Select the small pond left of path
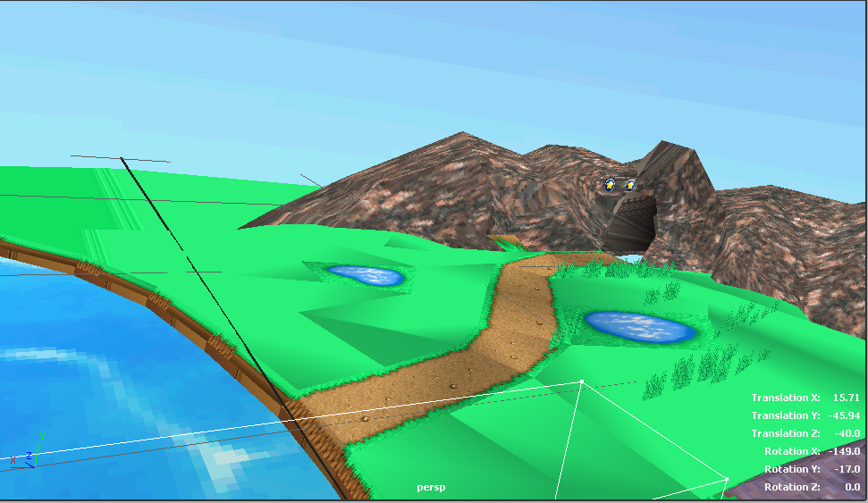868x503 pixels. click(365, 274)
